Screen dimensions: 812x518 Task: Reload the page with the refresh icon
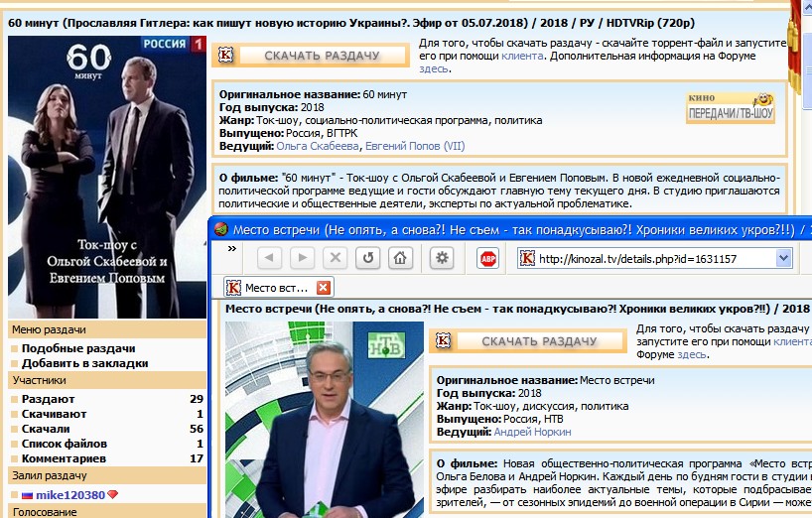tap(368, 258)
